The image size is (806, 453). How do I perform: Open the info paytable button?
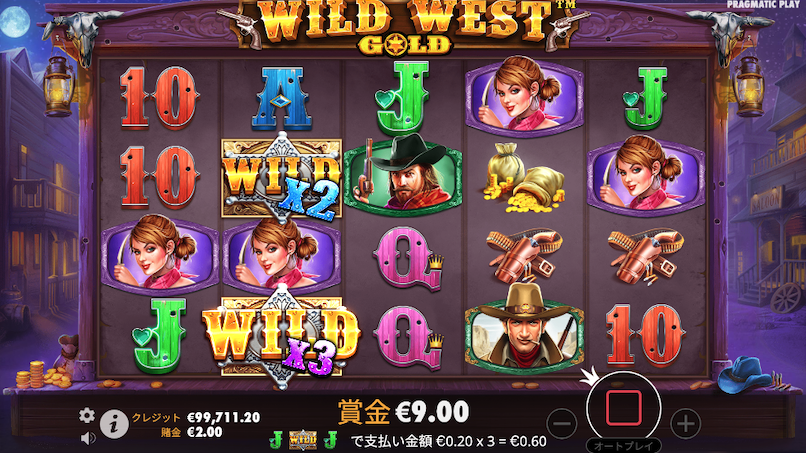click(114, 424)
